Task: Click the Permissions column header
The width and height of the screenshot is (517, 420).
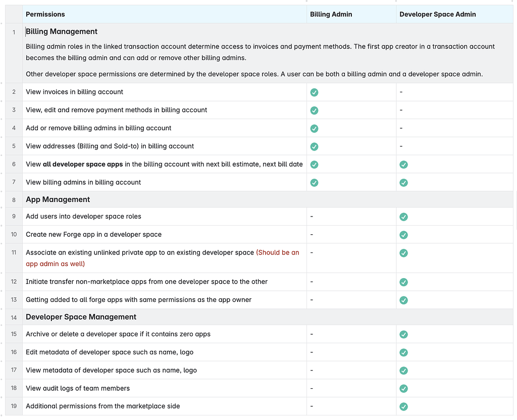Action: point(45,14)
